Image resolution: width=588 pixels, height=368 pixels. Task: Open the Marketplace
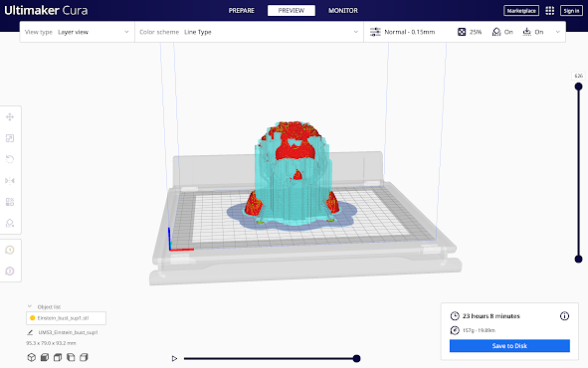(x=521, y=11)
